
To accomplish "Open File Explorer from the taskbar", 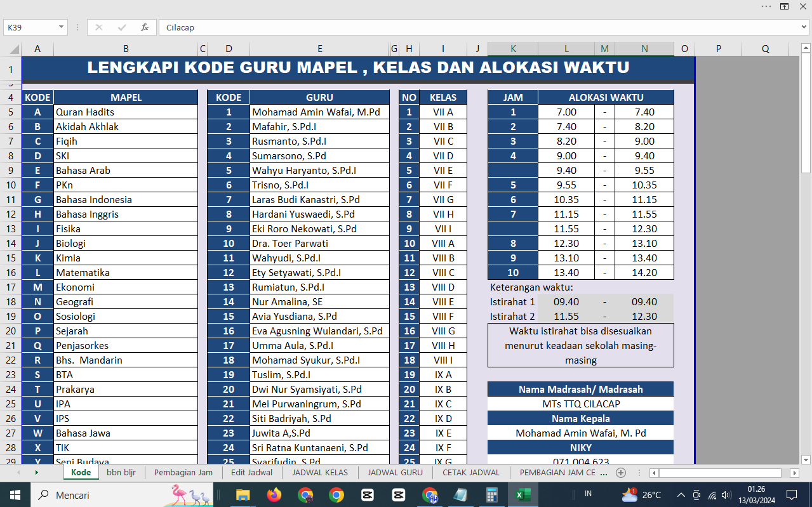I will pos(243,495).
